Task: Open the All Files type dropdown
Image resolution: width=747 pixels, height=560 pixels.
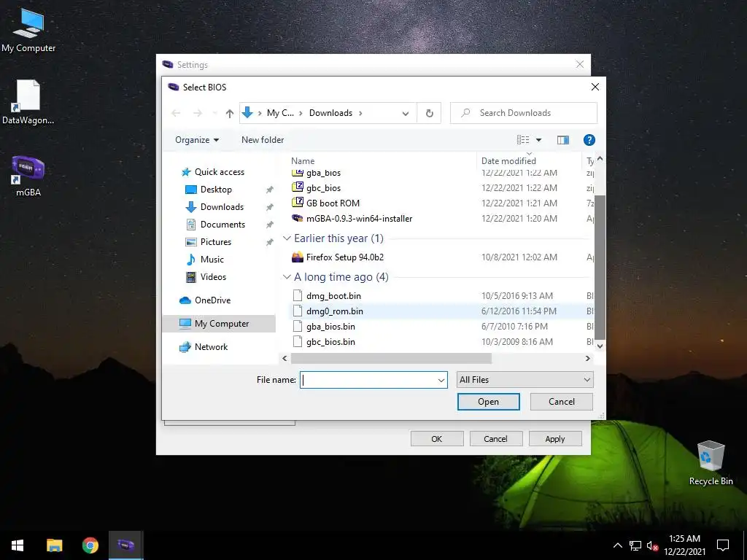Action: point(525,380)
